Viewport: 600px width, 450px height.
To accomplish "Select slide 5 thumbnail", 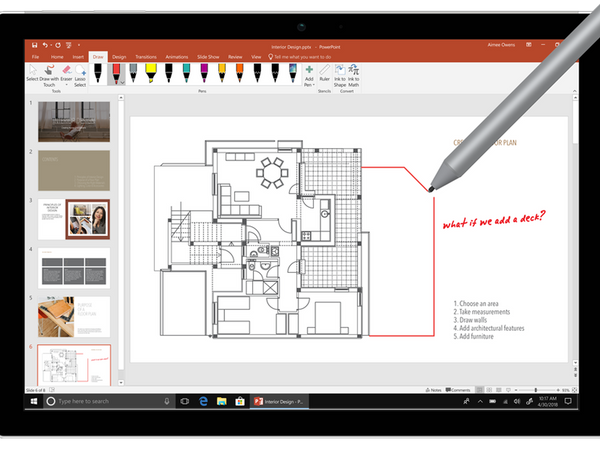I will tap(74, 316).
